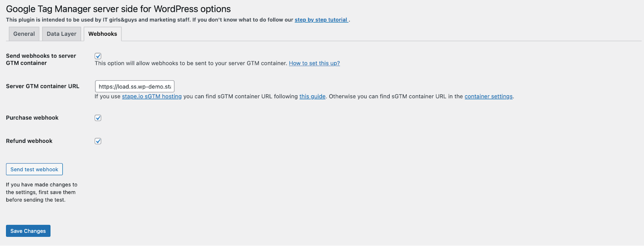Click the Refund webhook label
The image size is (644, 246).
point(29,141)
